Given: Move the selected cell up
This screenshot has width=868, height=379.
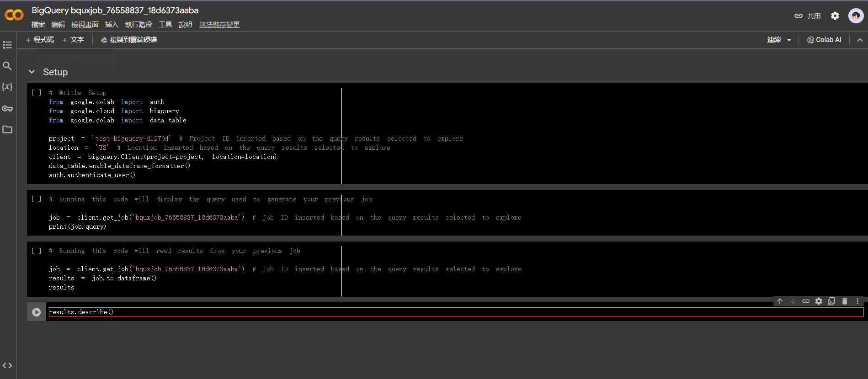Looking at the screenshot, I should pyautogui.click(x=780, y=301).
